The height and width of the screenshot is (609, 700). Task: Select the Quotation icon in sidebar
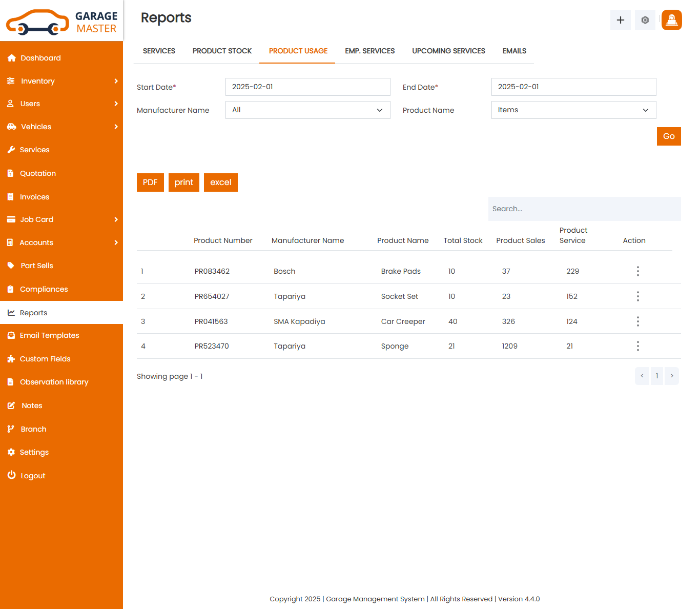(x=11, y=173)
